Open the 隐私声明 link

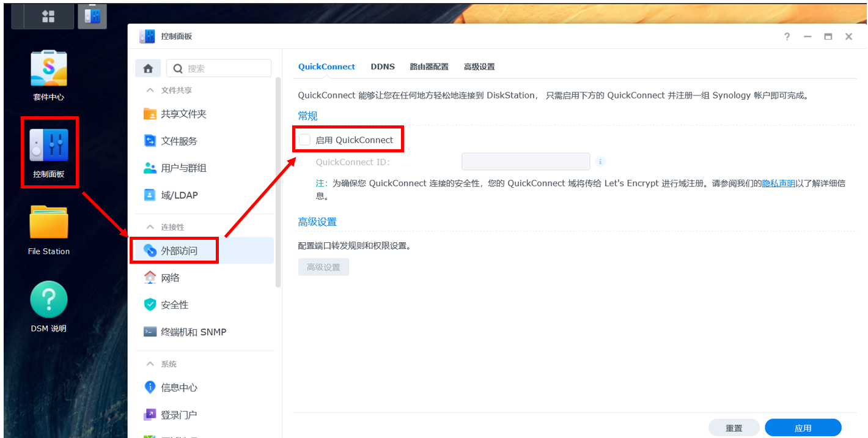(778, 183)
